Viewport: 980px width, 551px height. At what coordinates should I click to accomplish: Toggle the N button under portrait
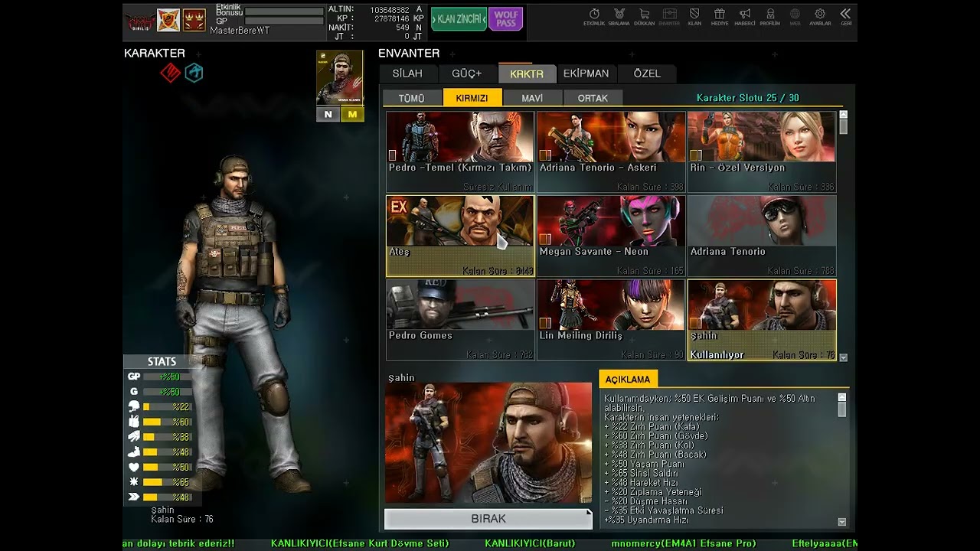tap(328, 114)
